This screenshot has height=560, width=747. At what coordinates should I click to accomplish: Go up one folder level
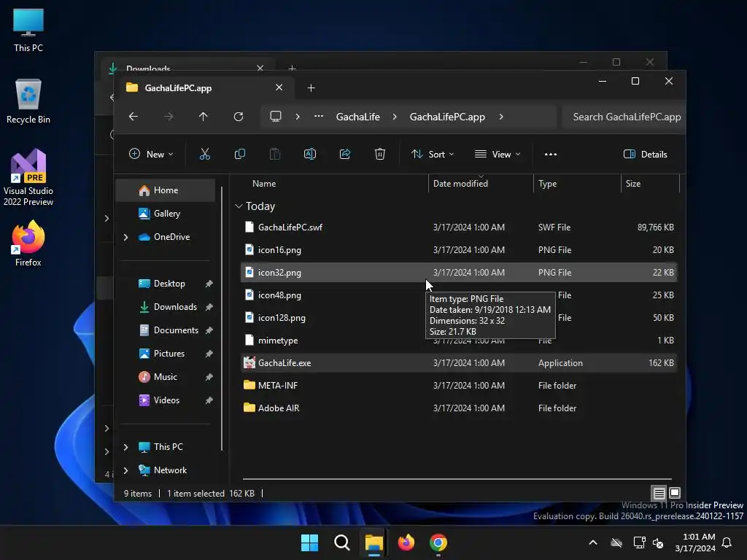click(x=203, y=117)
